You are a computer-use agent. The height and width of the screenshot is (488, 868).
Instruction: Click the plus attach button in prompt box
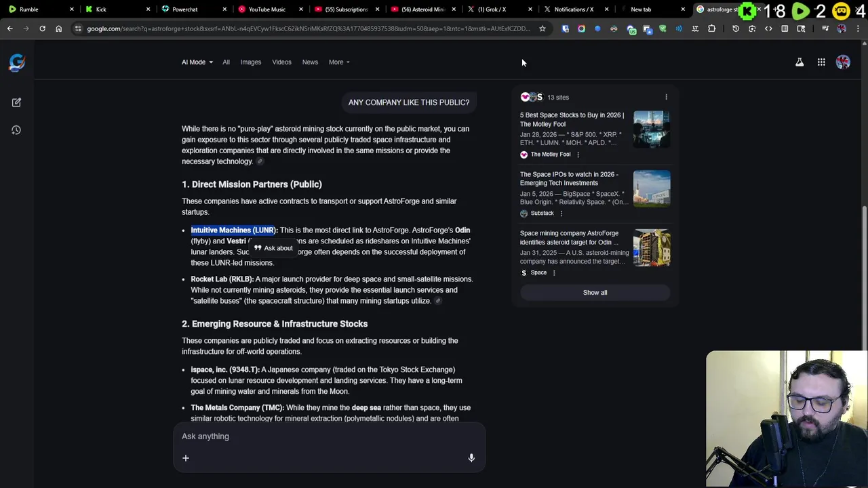point(186,458)
